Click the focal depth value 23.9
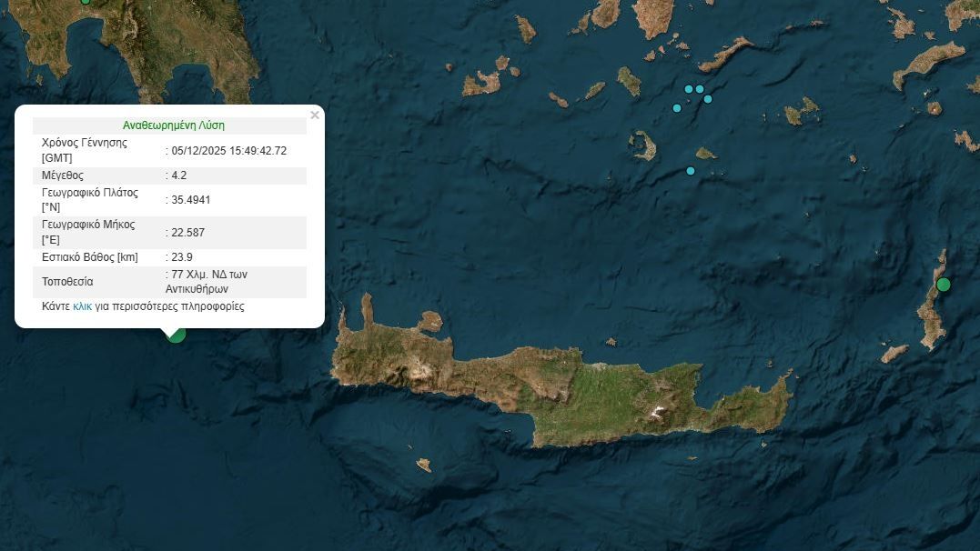Image resolution: width=980 pixels, height=551 pixels. click(x=182, y=257)
